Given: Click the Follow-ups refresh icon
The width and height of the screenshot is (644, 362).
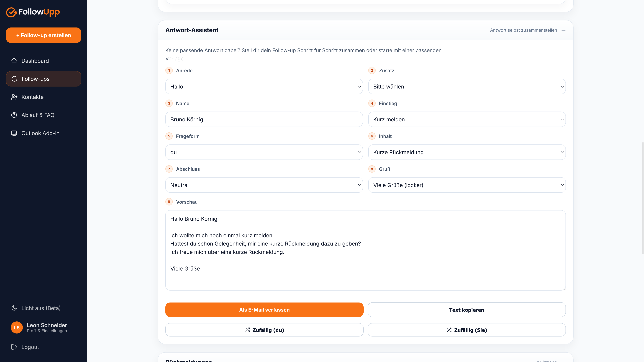Looking at the screenshot, I should (x=14, y=79).
